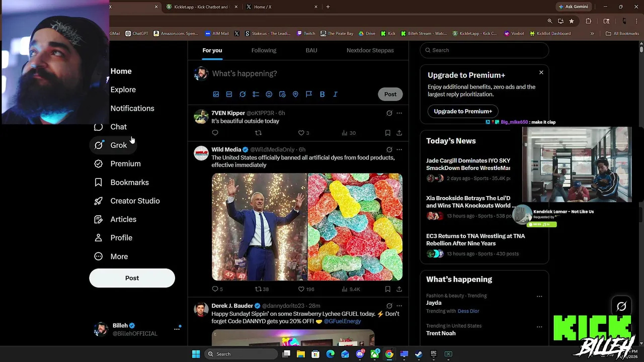The height and width of the screenshot is (362, 644).
Task: Open the All Bookmarks folder
Action: click(x=622, y=34)
